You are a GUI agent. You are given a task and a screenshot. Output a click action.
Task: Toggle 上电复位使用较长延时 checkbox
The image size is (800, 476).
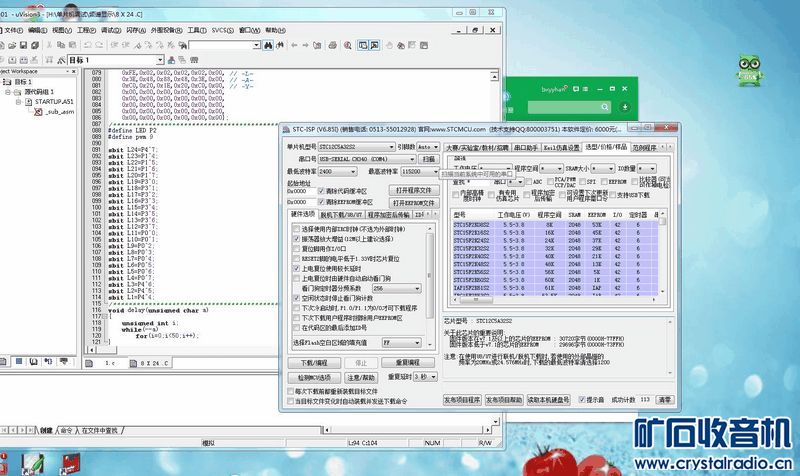point(296,268)
